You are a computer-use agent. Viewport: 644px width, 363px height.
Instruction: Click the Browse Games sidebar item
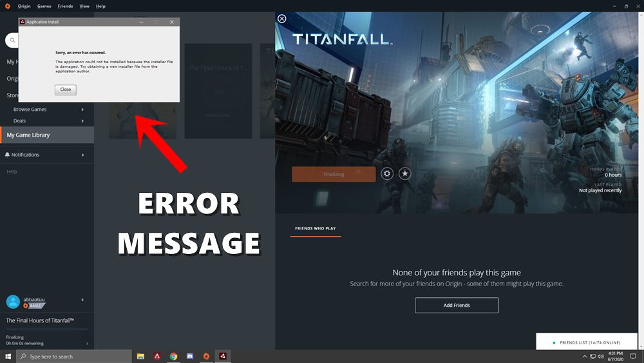pos(30,110)
